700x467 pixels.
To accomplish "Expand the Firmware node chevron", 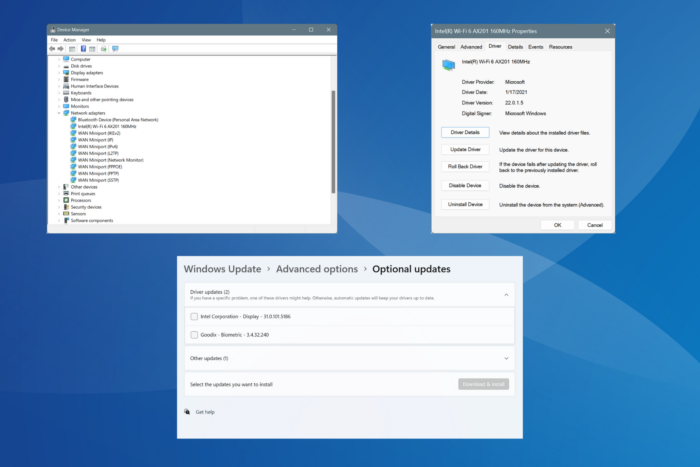I will [x=58, y=79].
